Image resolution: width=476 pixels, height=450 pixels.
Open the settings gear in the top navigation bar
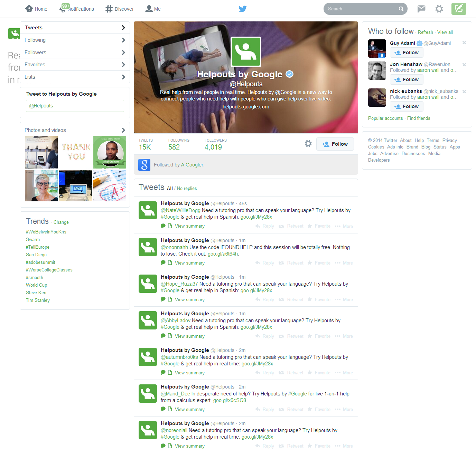pos(439,9)
